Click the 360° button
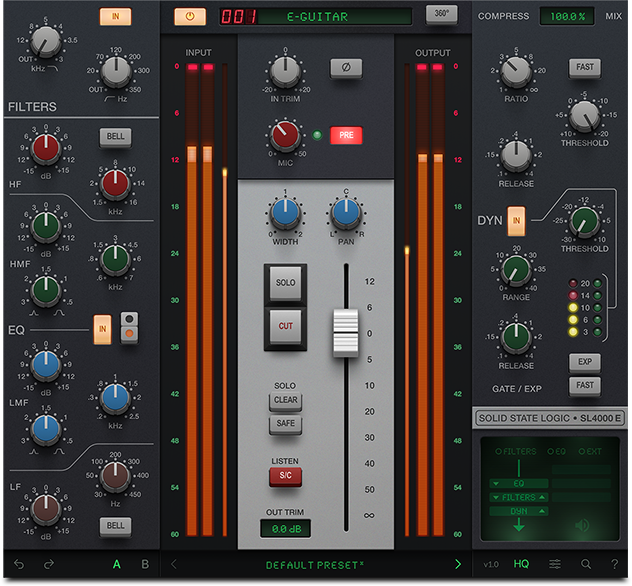Screen dimensions: 632x586 [440, 15]
